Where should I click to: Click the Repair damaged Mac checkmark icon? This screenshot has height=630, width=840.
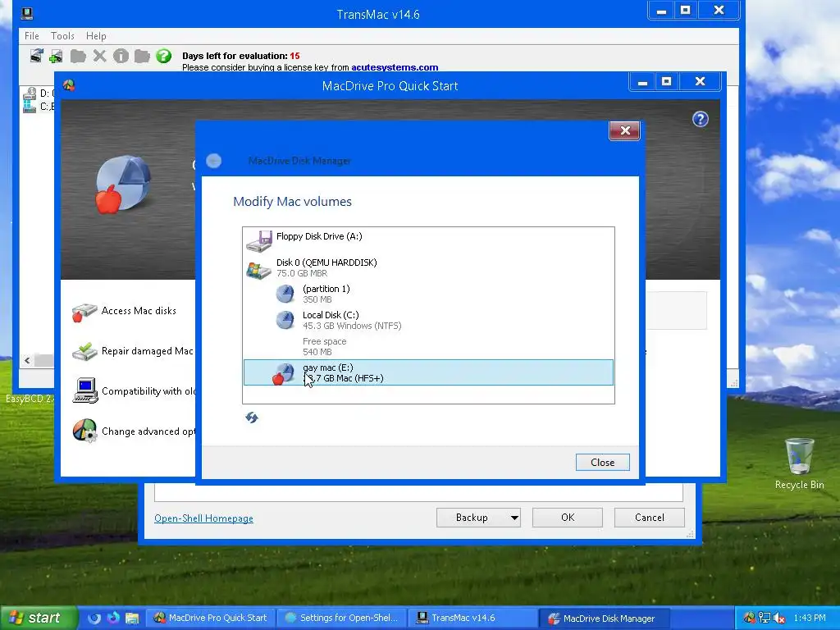tap(84, 351)
